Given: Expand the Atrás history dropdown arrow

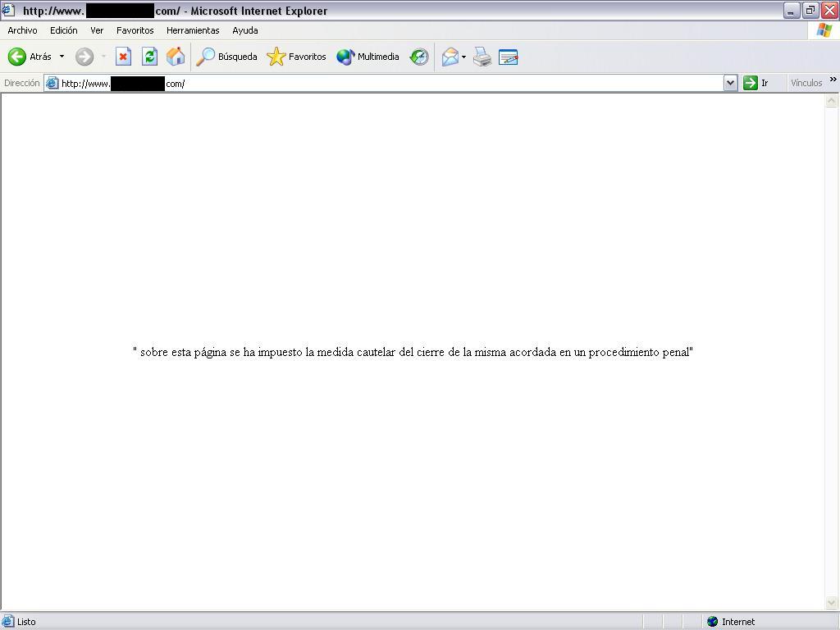Looking at the screenshot, I should pos(62,57).
